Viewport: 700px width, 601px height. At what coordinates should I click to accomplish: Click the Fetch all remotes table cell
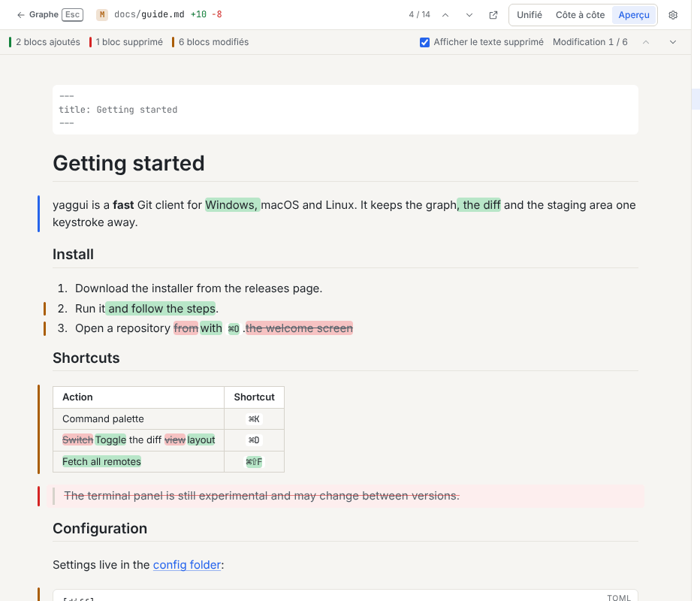coord(138,462)
